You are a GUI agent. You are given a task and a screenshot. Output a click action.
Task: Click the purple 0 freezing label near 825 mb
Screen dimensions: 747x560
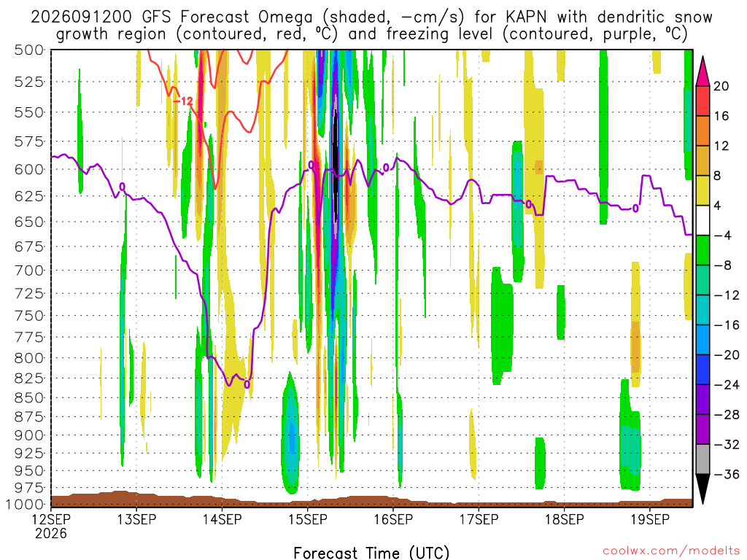tap(247, 384)
